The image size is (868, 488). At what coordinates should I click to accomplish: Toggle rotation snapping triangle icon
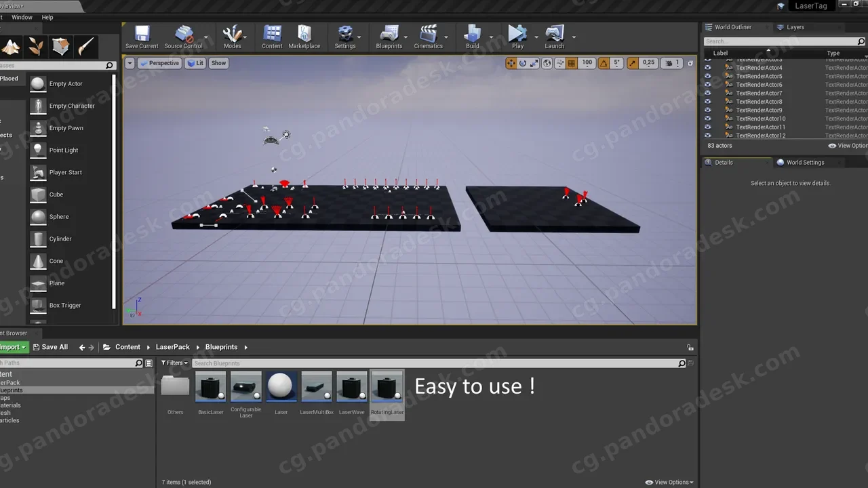(x=603, y=63)
